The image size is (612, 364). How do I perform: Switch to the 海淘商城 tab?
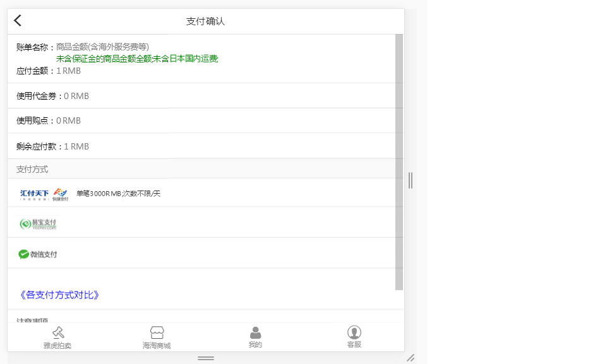(x=157, y=336)
